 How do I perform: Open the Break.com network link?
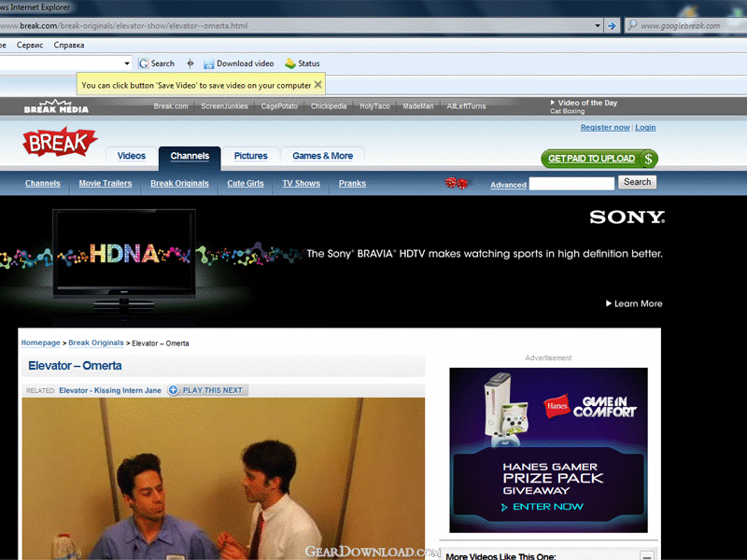(171, 106)
